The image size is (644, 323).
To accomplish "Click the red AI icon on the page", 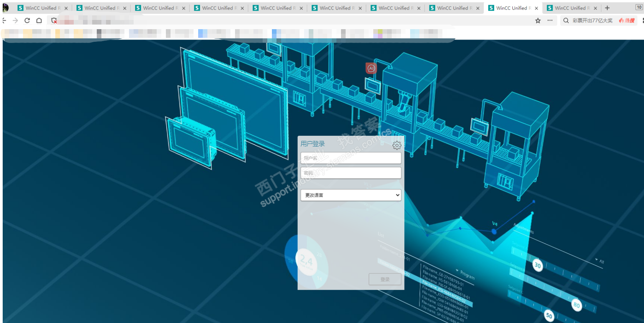I will pos(371,68).
